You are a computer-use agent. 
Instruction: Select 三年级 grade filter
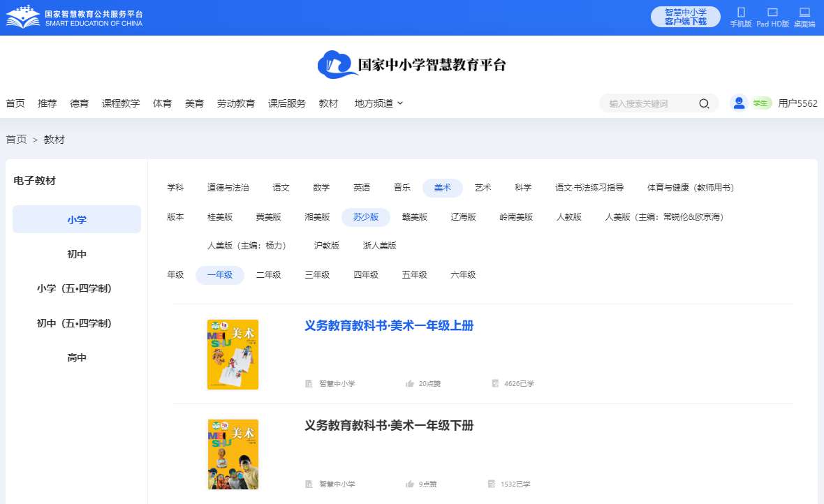pyautogui.click(x=318, y=275)
